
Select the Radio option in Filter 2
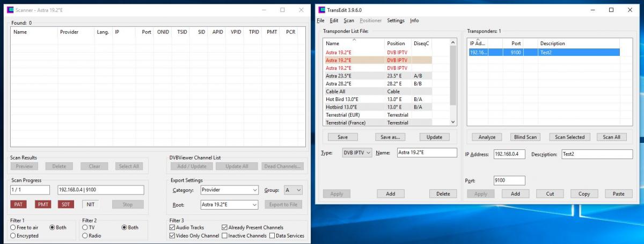[85, 235]
